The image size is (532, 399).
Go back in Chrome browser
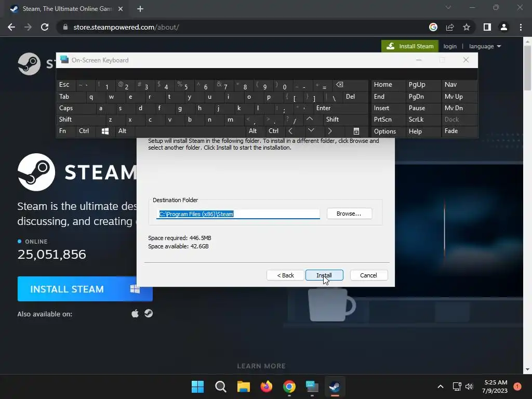(x=11, y=27)
